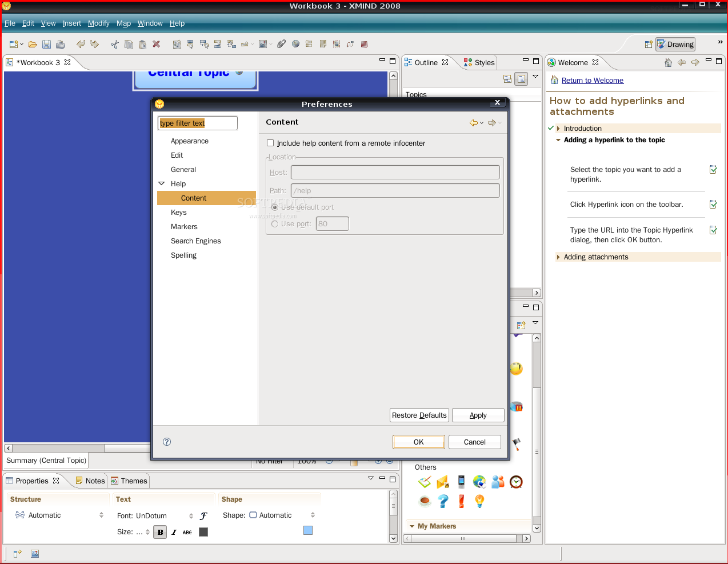
Task: Select the envelope mail marker
Action: click(x=443, y=482)
